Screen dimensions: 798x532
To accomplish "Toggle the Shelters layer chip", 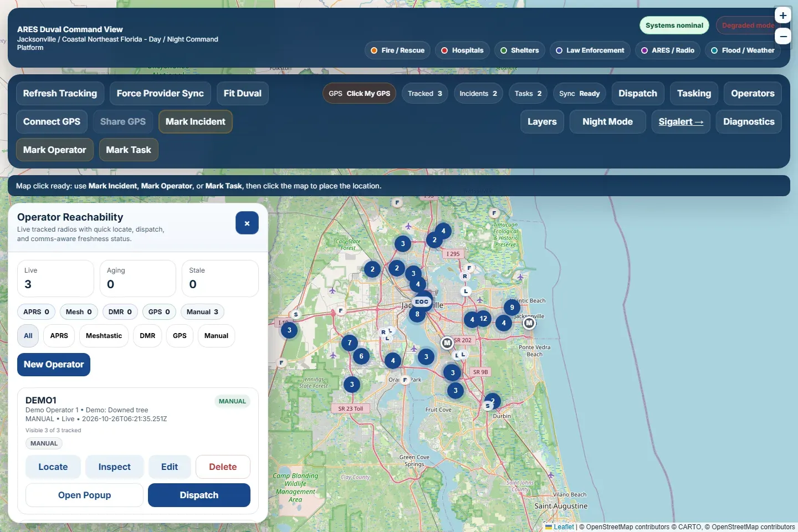I will point(519,50).
